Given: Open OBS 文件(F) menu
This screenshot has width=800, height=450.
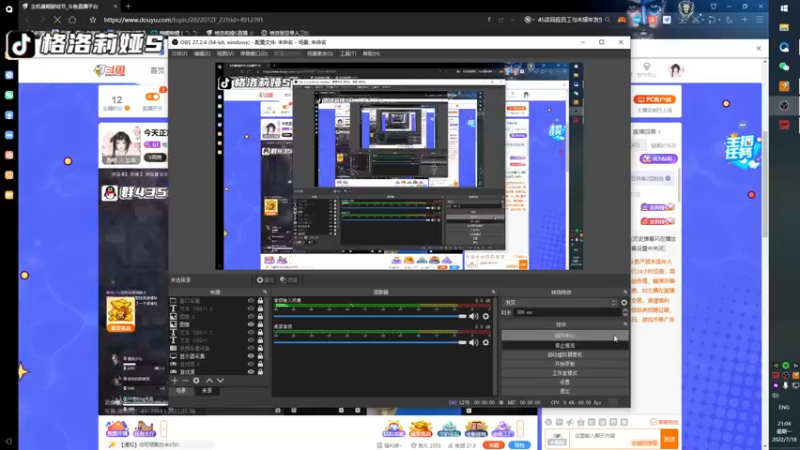Looking at the screenshot, I should (179, 54).
